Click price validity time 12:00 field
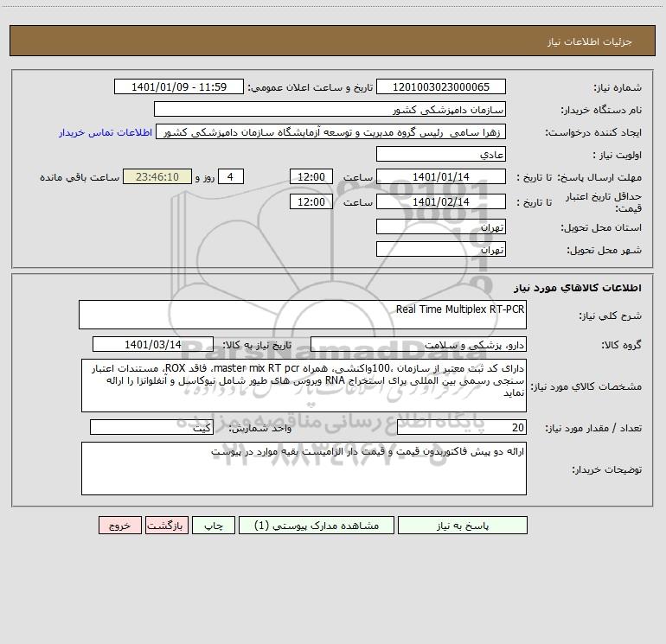This screenshot has height=644, width=666. tap(311, 201)
